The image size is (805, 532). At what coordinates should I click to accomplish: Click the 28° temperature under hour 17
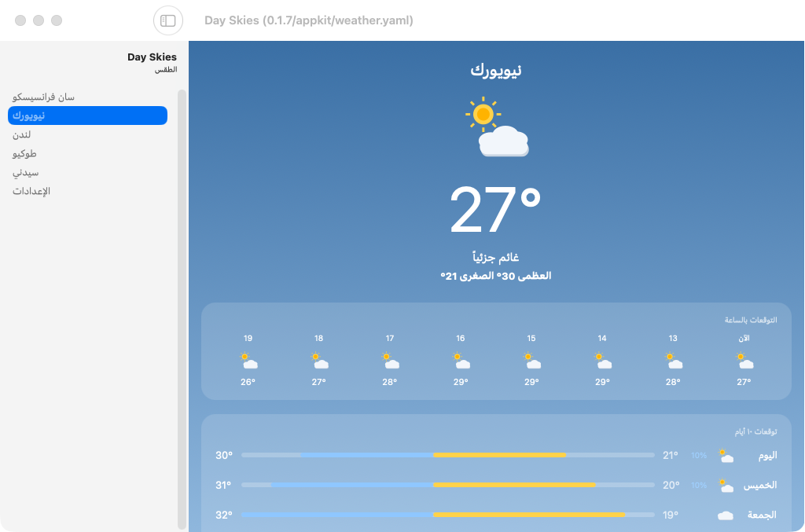click(x=390, y=382)
